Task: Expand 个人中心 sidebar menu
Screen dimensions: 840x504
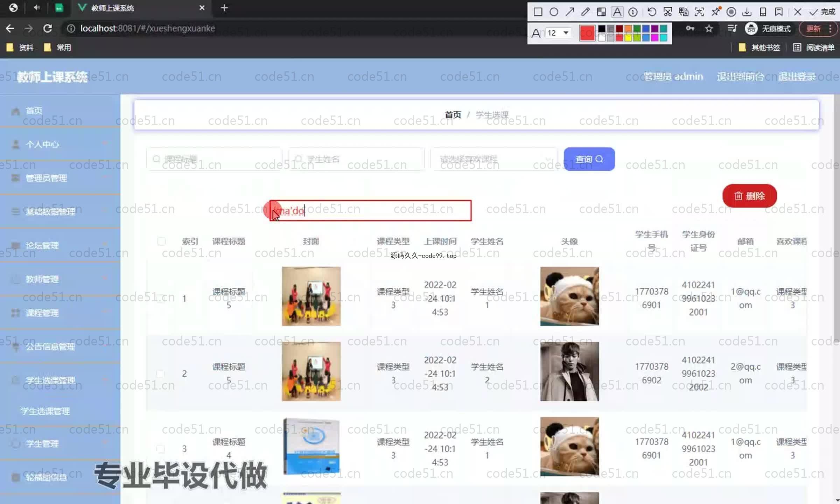Action: [60, 144]
